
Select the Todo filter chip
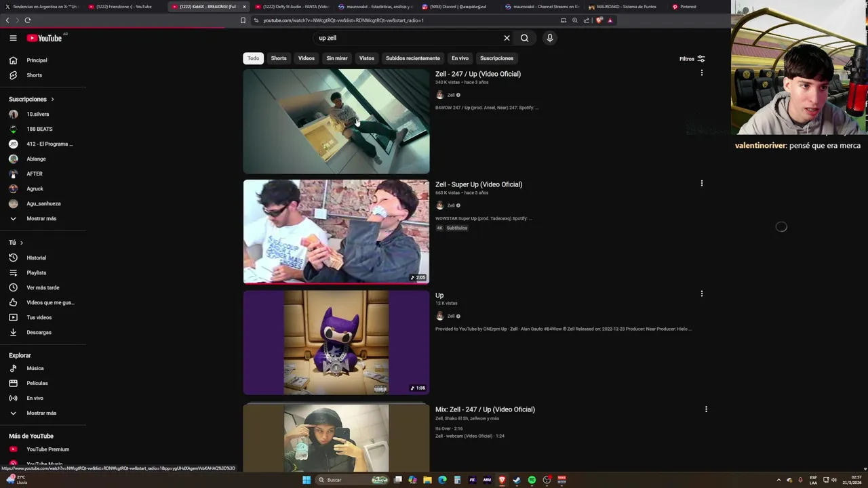pos(253,58)
